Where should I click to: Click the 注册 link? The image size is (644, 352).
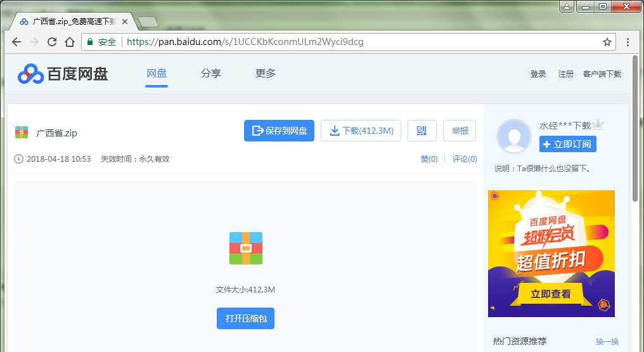pos(565,74)
